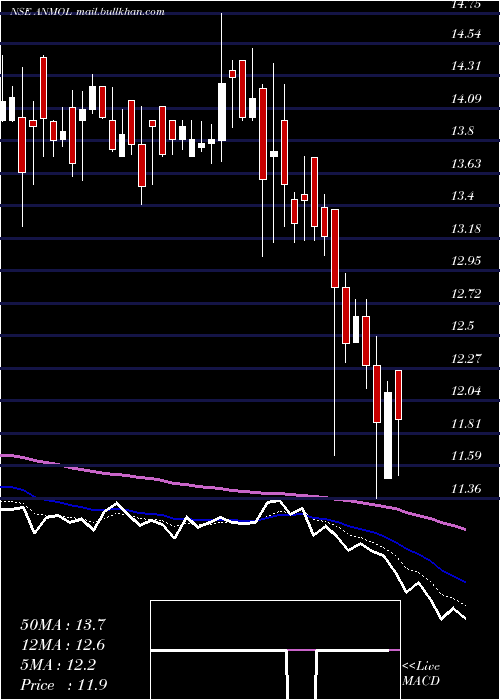The width and height of the screenshot is (500, 700).
Task: Click the 13.18 price axis label
Action: pos(466,229)
